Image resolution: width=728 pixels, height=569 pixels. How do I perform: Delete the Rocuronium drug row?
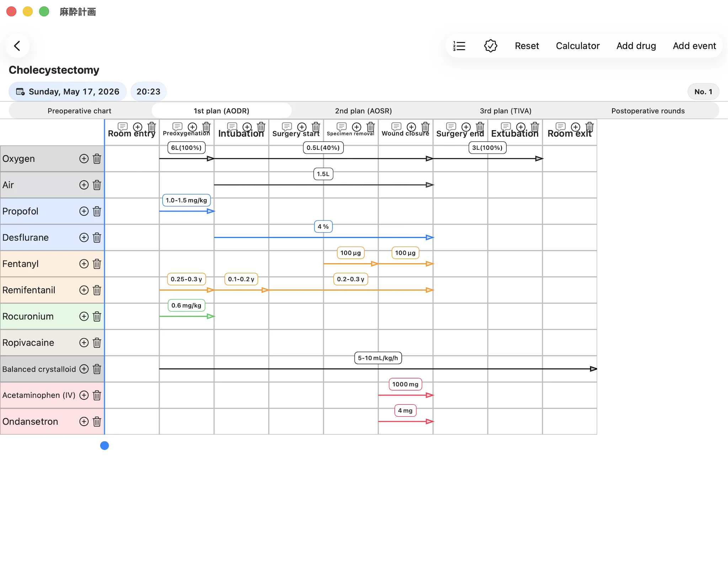point(97,317)
